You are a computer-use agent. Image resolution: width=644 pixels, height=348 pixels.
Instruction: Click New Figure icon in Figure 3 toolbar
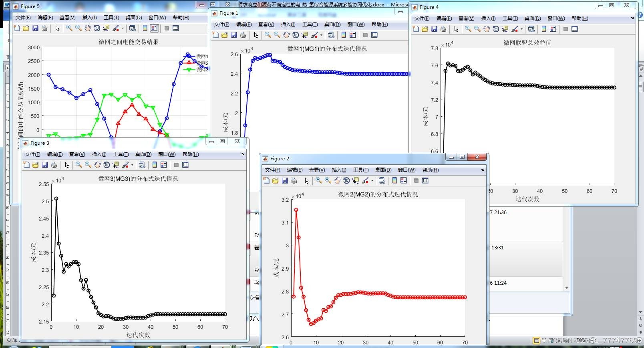coord(26,165)
